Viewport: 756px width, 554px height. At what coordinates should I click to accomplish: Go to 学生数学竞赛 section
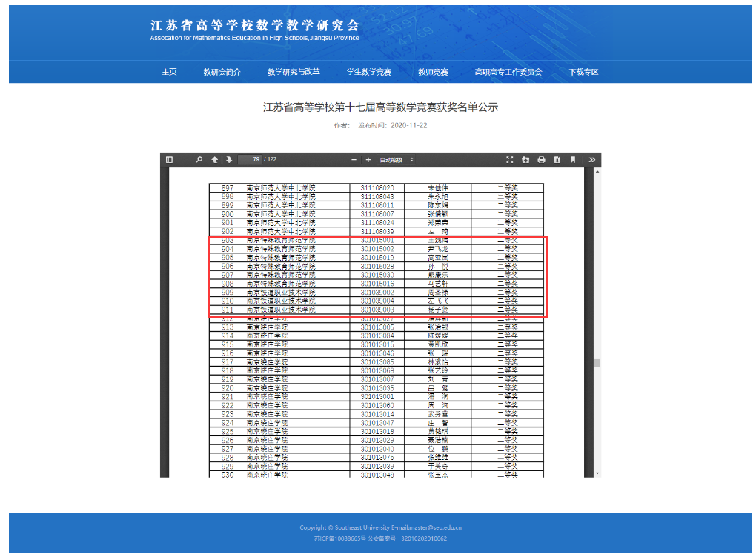point(368,72)
